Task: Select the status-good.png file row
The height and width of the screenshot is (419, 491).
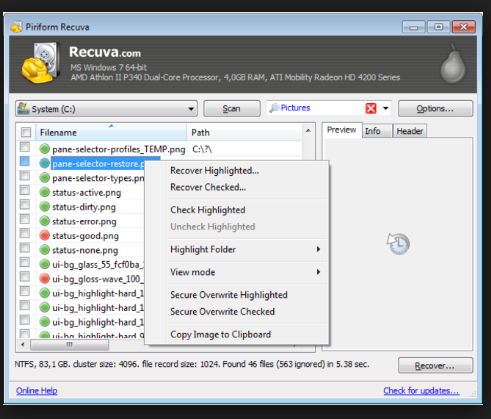Action: (85, 236)
